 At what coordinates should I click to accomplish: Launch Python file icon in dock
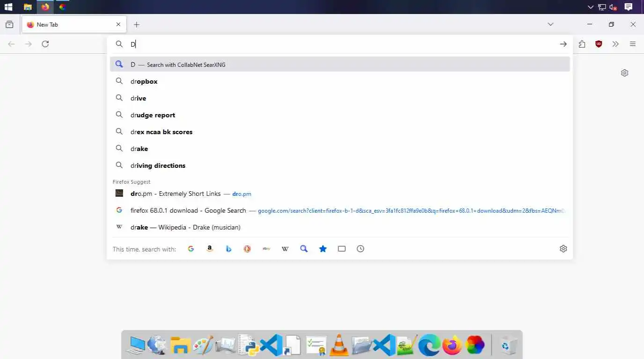coord(248,345)
